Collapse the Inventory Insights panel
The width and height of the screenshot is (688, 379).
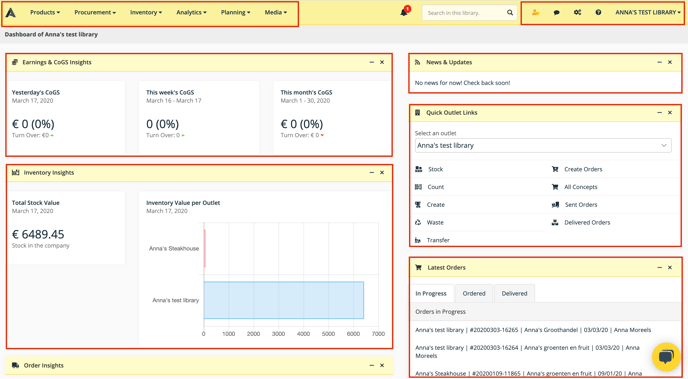point(372,172)
